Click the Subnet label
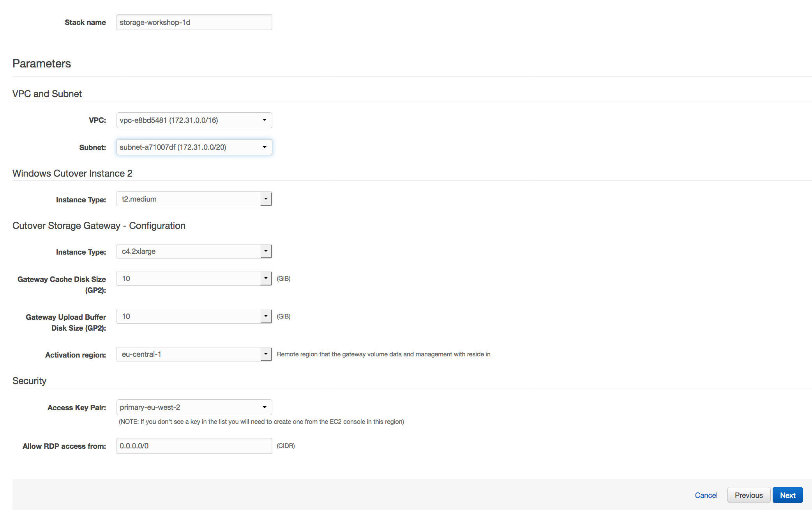 pos(92,147)
